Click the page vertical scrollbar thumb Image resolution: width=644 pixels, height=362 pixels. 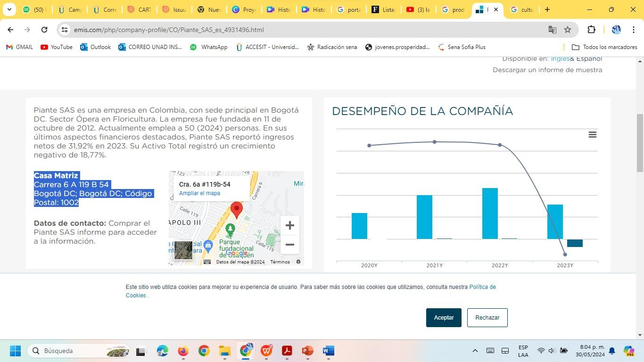(640, 143)
